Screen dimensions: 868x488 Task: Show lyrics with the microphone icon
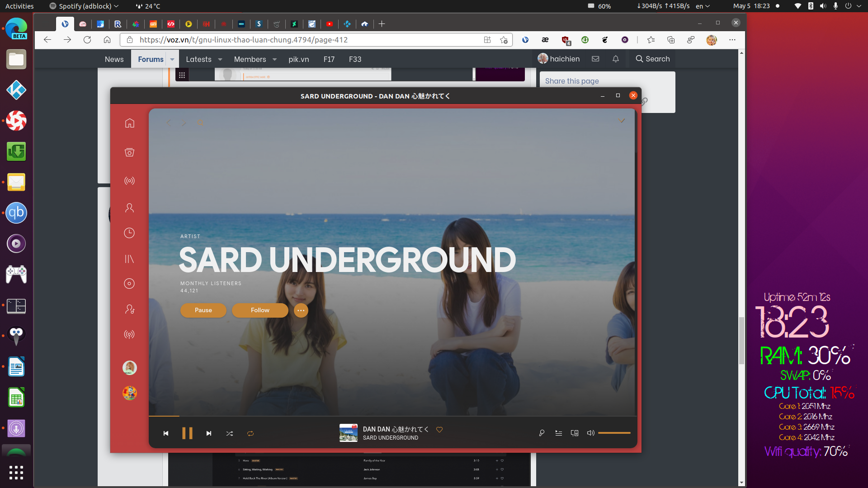click(542, 433)
